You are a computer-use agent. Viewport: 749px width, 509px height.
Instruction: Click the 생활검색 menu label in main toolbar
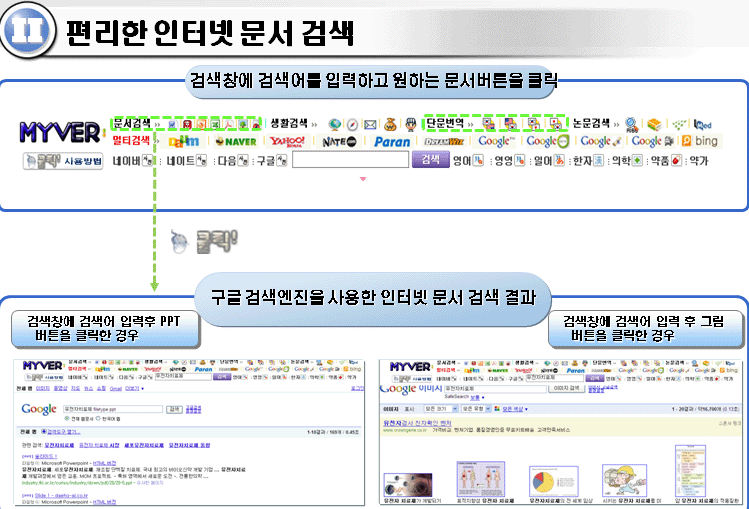[x=289, y=124]
